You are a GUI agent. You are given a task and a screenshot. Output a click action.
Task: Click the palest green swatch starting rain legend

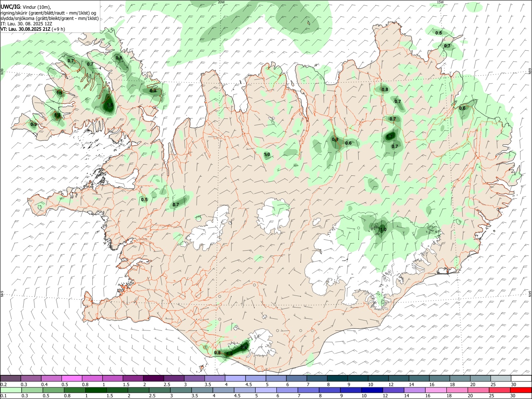click(10, 390)
